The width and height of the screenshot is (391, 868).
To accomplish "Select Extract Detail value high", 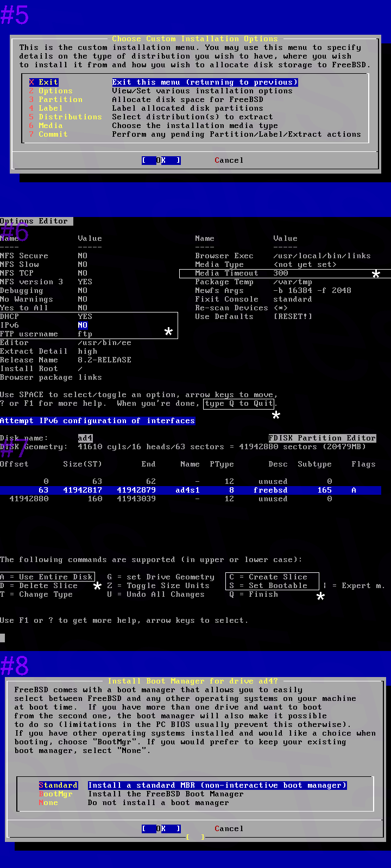I will click(x=87, y=352).
